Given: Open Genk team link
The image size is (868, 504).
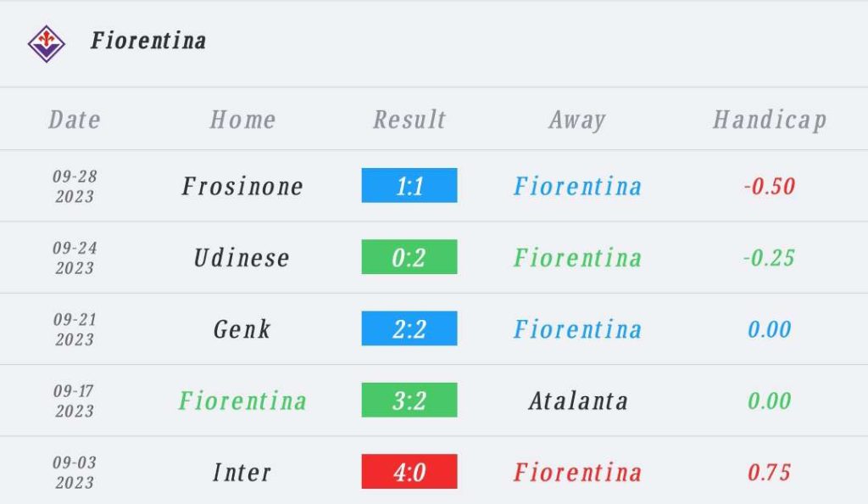Looking at the screenshot, I should 242,329.
